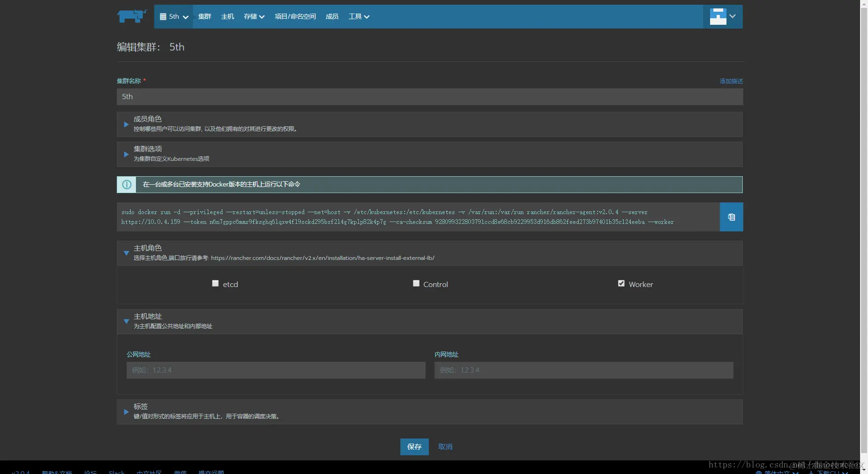
Task: Open the 工具 dropdown menu
Action: click(x=359, y=16)
